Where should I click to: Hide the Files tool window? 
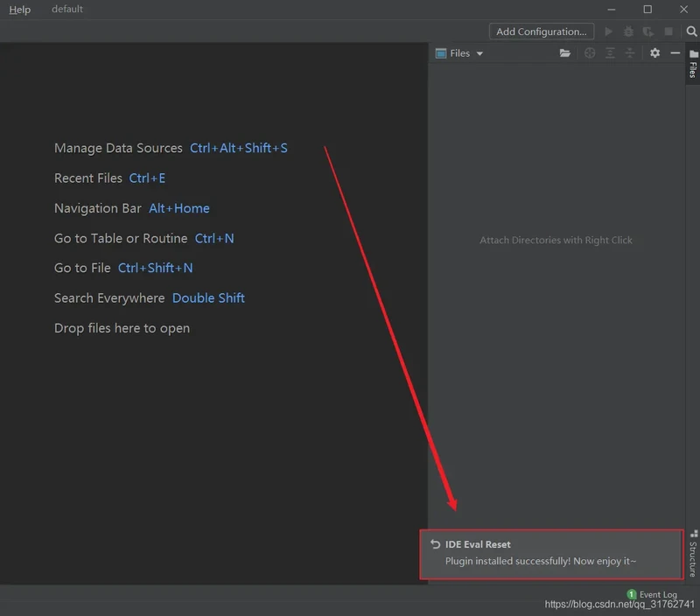[x=675, y=53]
